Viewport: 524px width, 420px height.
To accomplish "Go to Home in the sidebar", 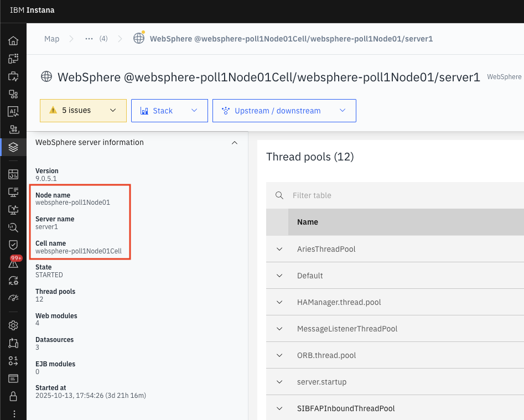I will tap(13, 41).
